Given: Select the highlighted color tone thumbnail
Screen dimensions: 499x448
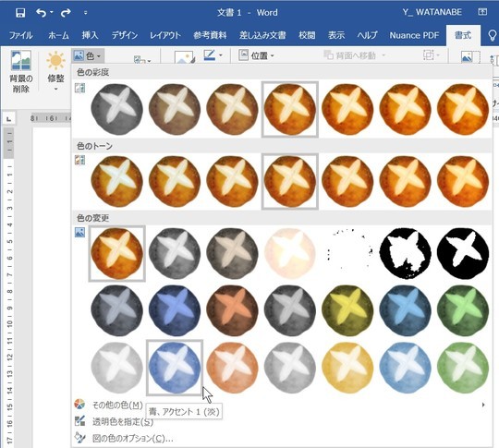Looking at the screenshot, I should pos(289,181).
